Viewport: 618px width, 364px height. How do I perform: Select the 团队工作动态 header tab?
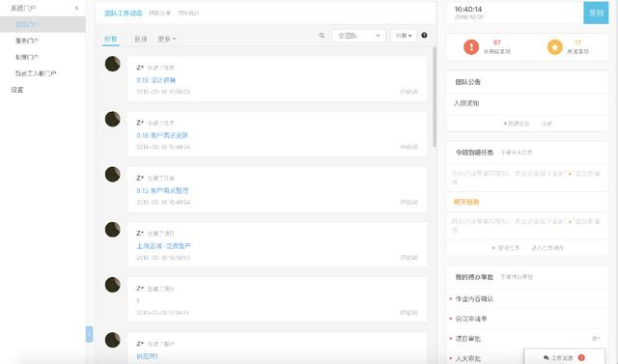(124, 13)
